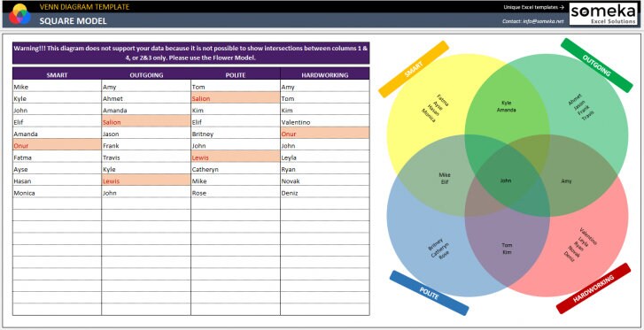The width and height of the screenshot is (644, 330).
Task: Click the green OUTGOING diagram label
Action: (x=597, y=65)
